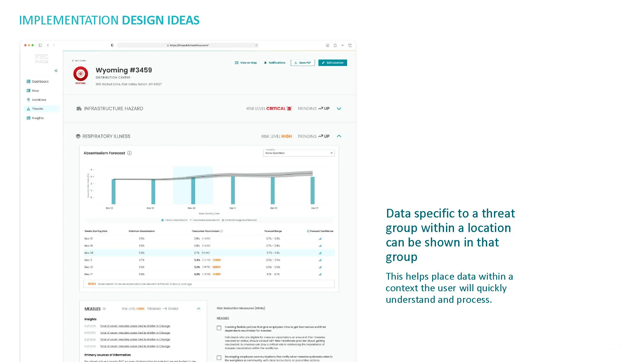Click the red RESPOND target icon
This screenshot has width=644, height=362.
(80, 74)
